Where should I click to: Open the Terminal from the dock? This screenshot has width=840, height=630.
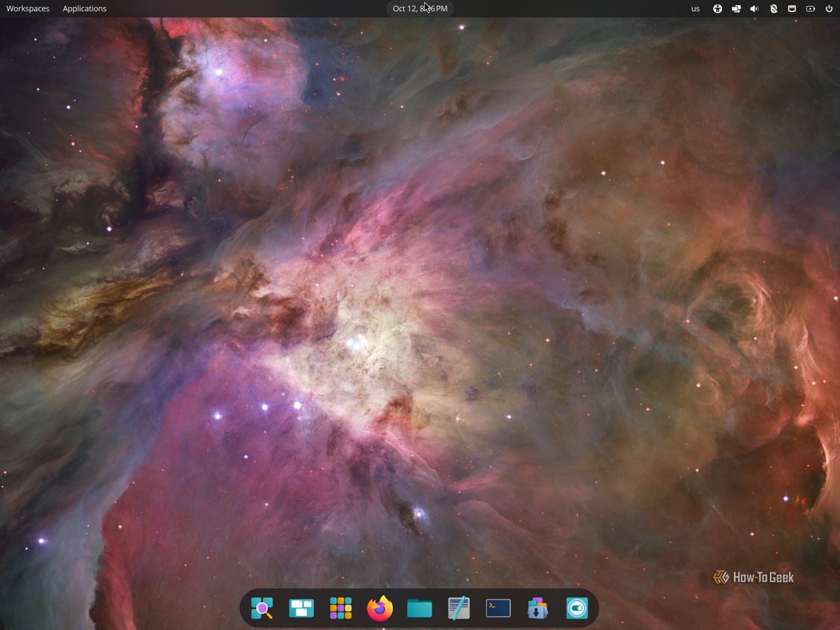[x=498, y=608]
